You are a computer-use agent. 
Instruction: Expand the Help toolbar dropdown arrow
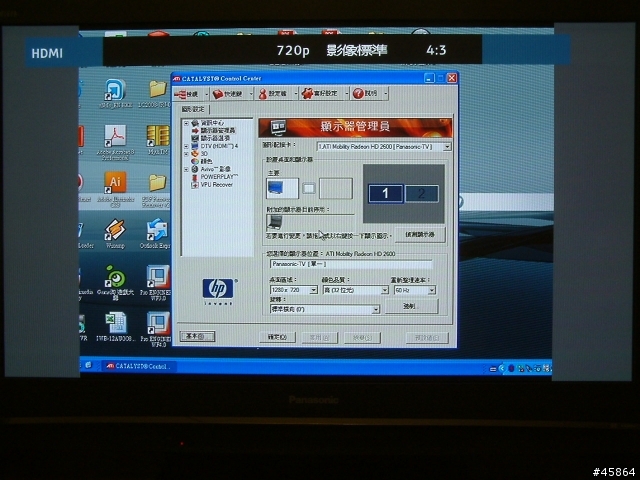click(385, 93)
